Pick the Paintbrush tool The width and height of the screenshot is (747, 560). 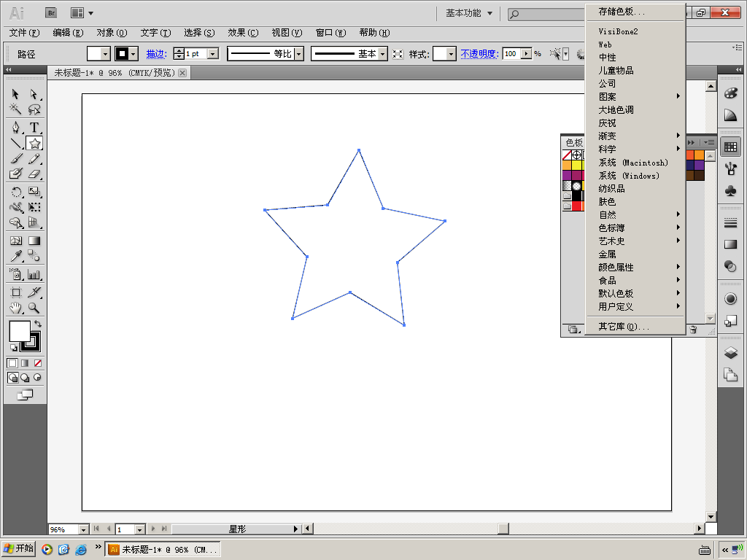16,158
